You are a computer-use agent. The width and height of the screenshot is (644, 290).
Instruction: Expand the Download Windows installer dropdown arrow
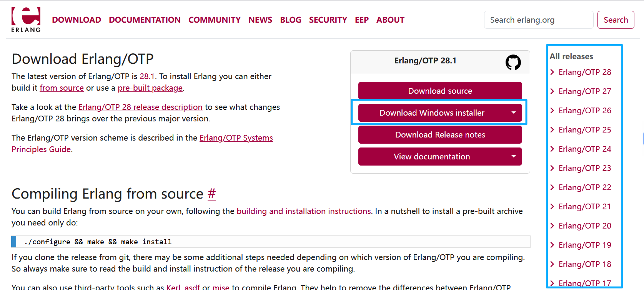coord(514,113)
